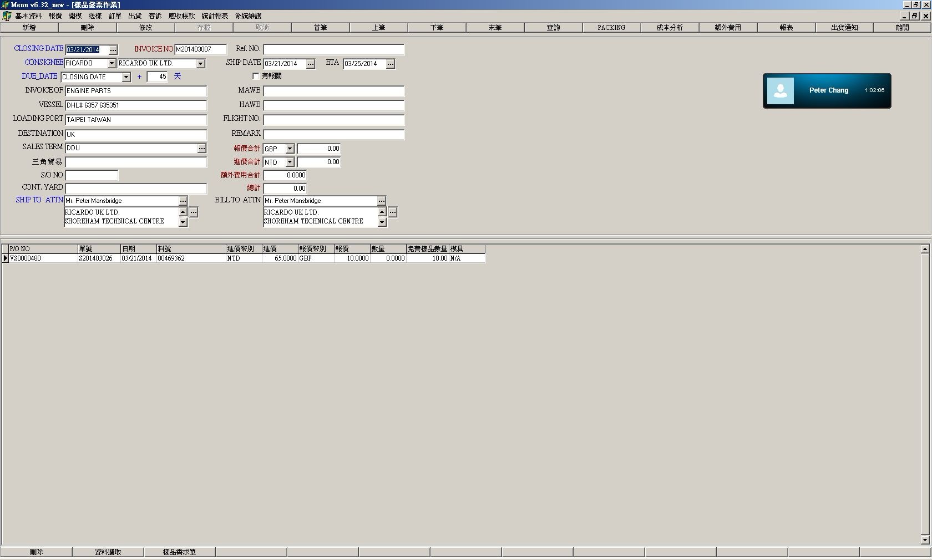932x560 pixels.
Task: Click the INVOICE NO input field
Action: [x=201, y=49]
